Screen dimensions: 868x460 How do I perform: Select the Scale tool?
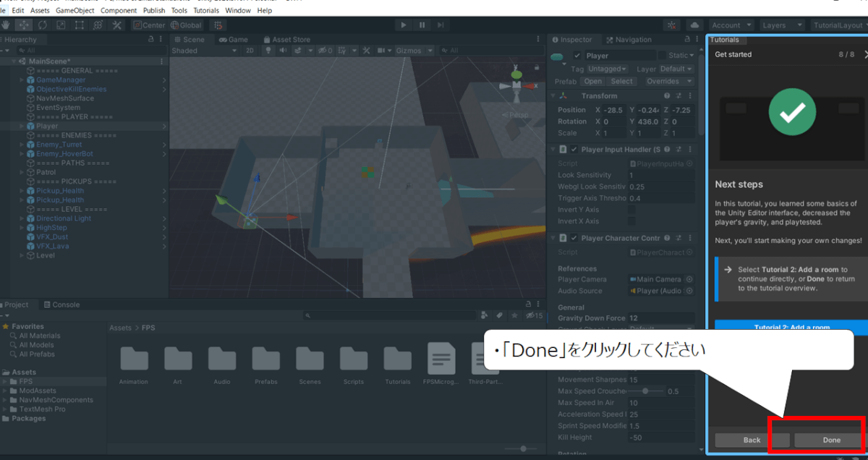61,25
